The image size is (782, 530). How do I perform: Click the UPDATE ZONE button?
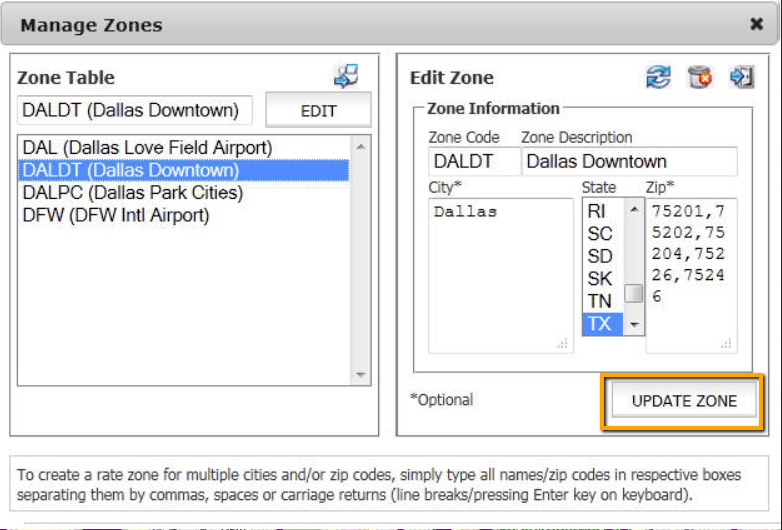(x=684, y=401)
